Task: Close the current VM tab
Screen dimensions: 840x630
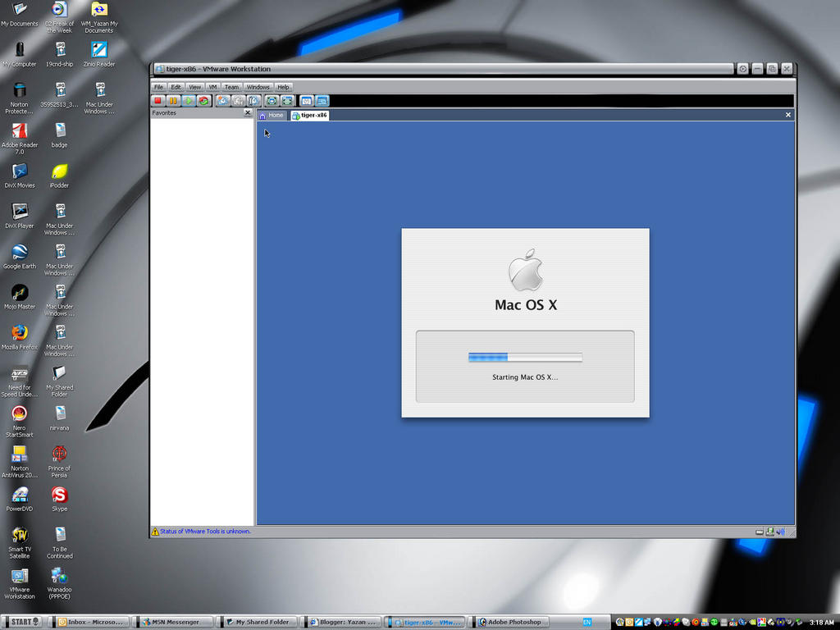Action: pyautogui.click(x=788, y=115)
